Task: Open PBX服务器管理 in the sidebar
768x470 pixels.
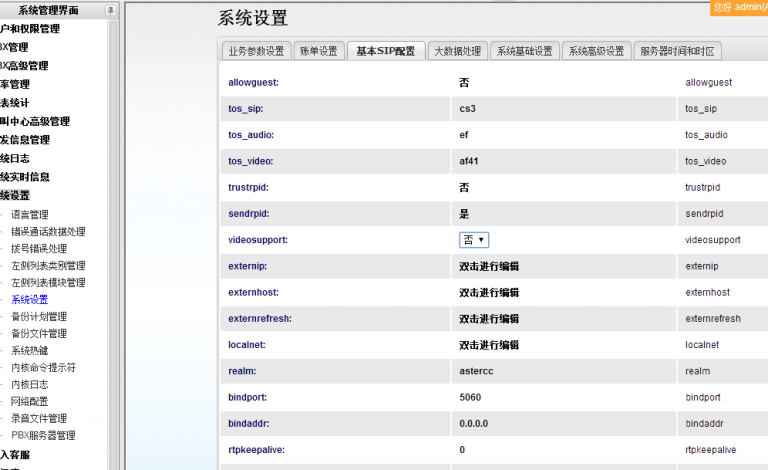Action: 43,436
